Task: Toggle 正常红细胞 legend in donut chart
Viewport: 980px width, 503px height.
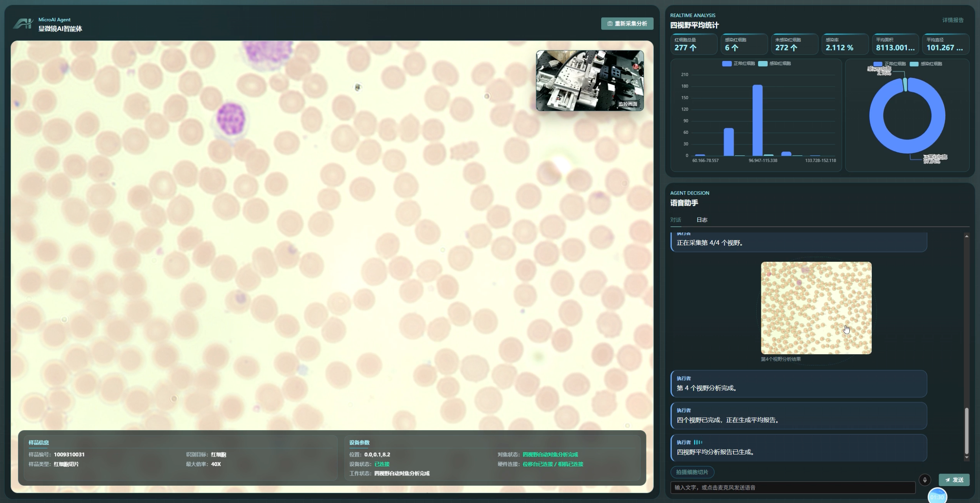Action: pos(890,64)
